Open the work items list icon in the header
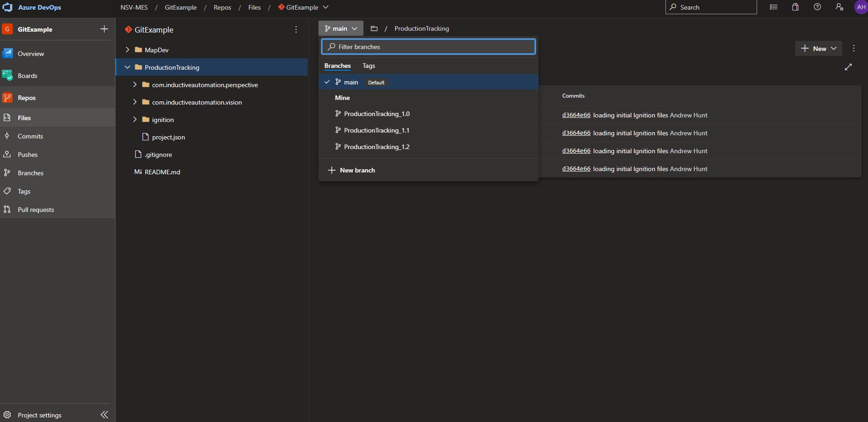 [774, 7]
